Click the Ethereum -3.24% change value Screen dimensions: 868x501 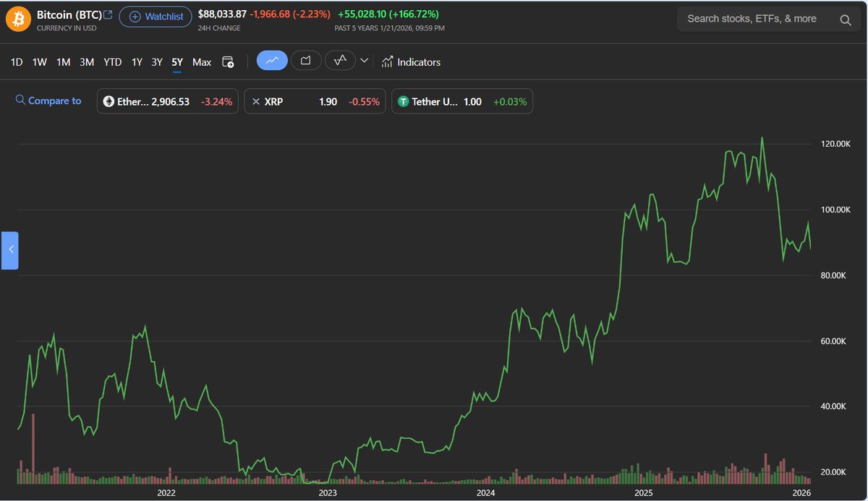click(x=215, y=102)
